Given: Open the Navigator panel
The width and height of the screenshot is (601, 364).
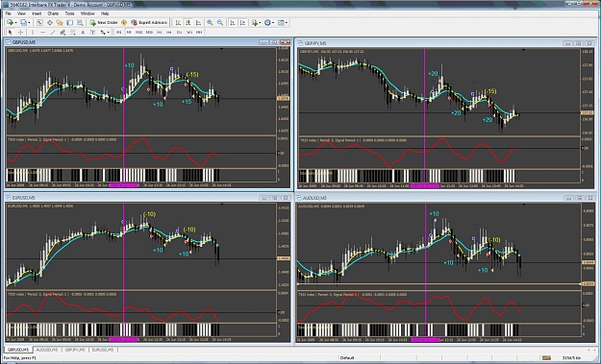Looking at the screenshot, I should pyautogui.click(x=60, y=23).
